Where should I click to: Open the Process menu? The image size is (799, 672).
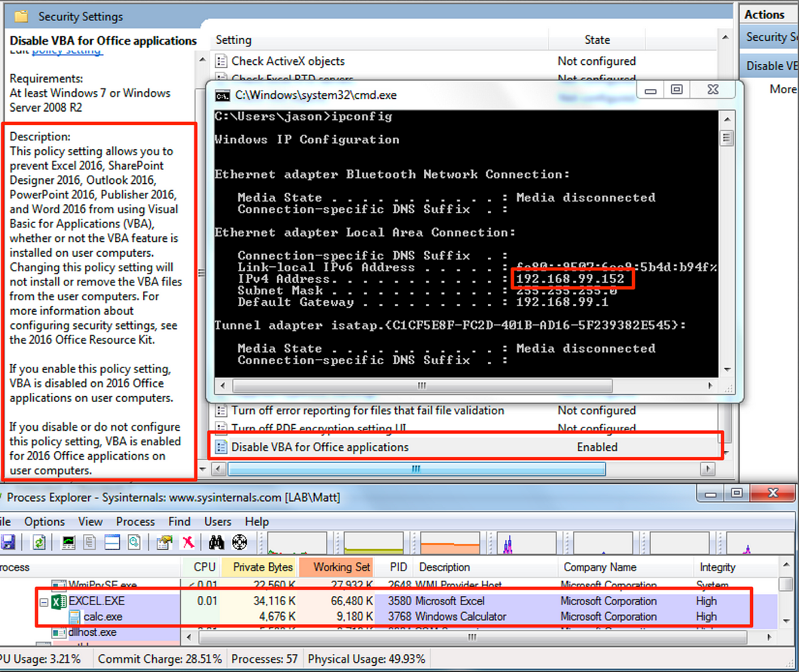(x=135, y=522)
